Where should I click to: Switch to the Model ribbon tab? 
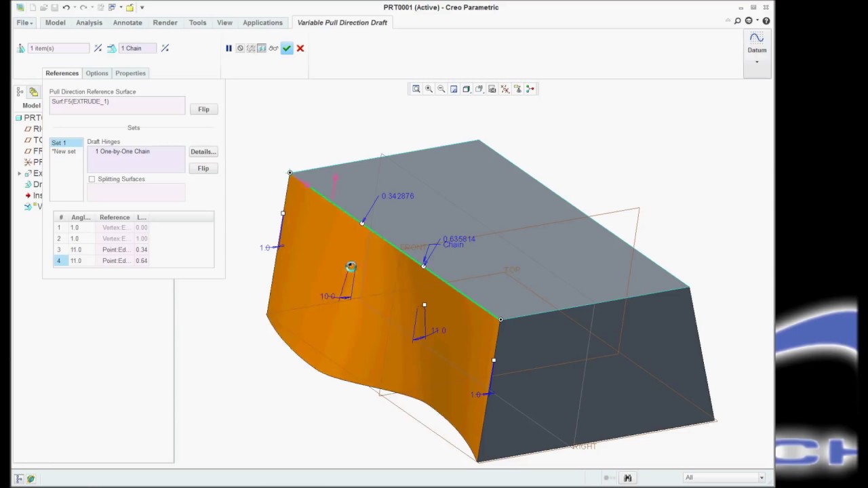55,22
